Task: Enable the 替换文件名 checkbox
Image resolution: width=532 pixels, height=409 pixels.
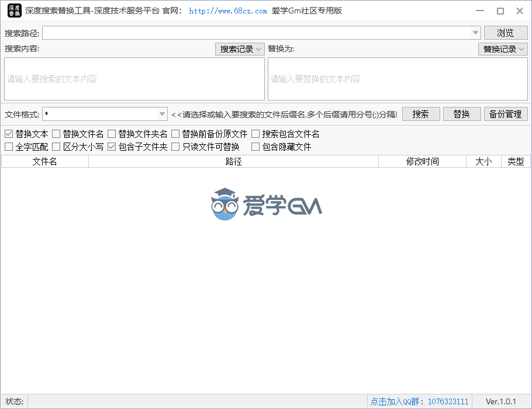Action: coord(56,134)
